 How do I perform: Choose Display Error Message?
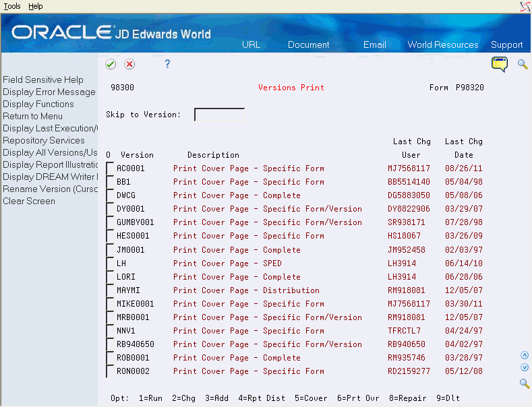coord(49,92)
